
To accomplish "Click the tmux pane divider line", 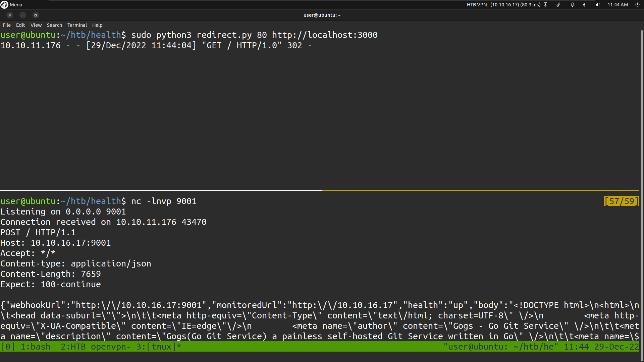I will 322,190.
